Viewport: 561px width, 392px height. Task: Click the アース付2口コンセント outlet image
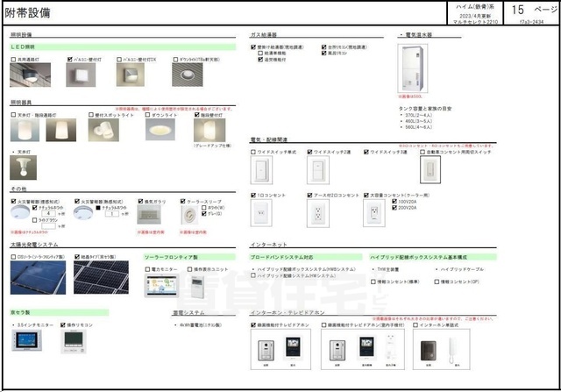point(317,213)
